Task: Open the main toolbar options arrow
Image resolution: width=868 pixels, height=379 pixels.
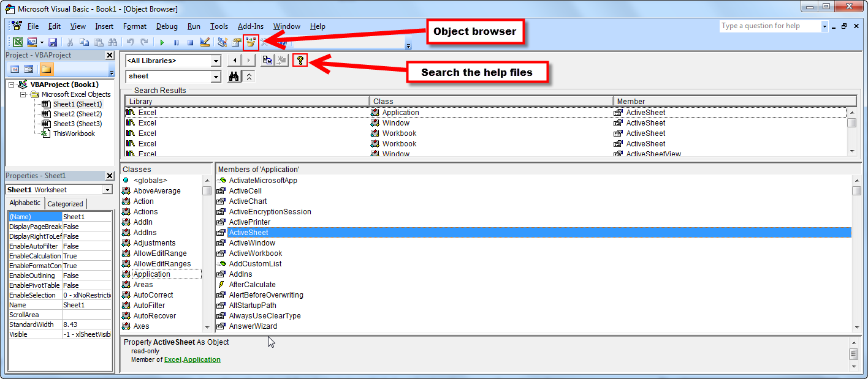Action: coord(409,45)
